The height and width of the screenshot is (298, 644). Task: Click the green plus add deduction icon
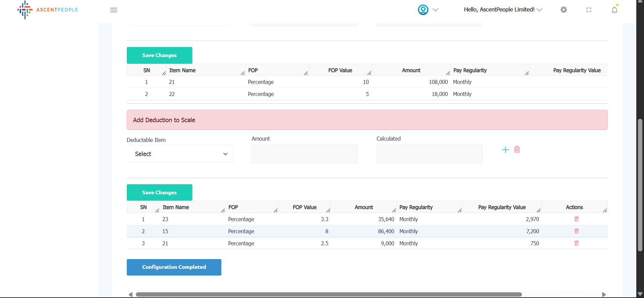(x=505, y=150)
